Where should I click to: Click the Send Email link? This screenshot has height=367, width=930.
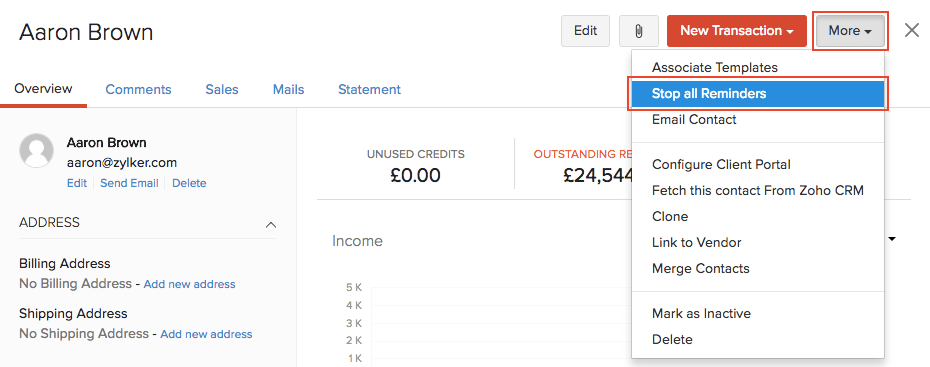coord(129,183)
